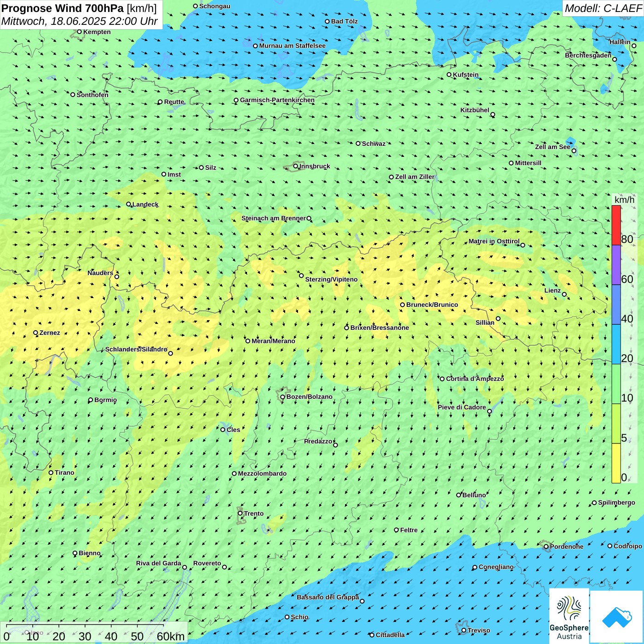This screenshot has width=644, height=644.
Task: Select the Trento location marker
Action: coord(240,513)
